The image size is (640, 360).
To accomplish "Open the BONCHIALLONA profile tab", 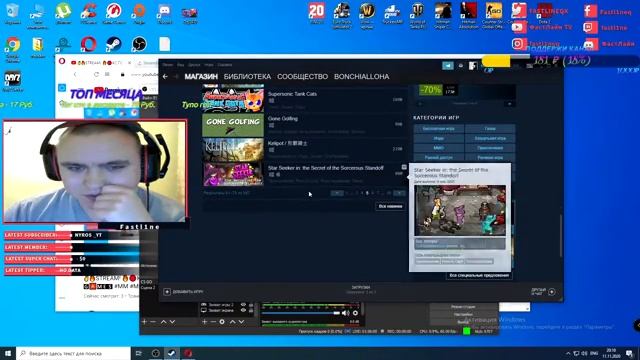I will pos(361,76).
